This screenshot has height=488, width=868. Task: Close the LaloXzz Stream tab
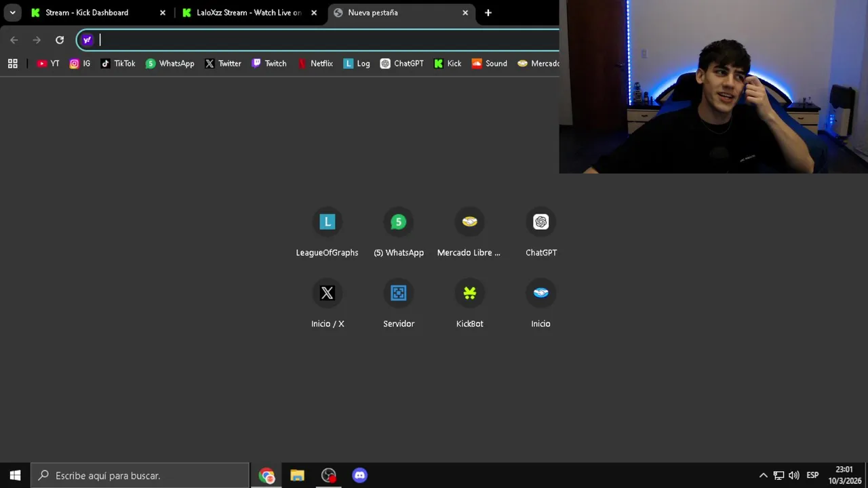point(314,12)
